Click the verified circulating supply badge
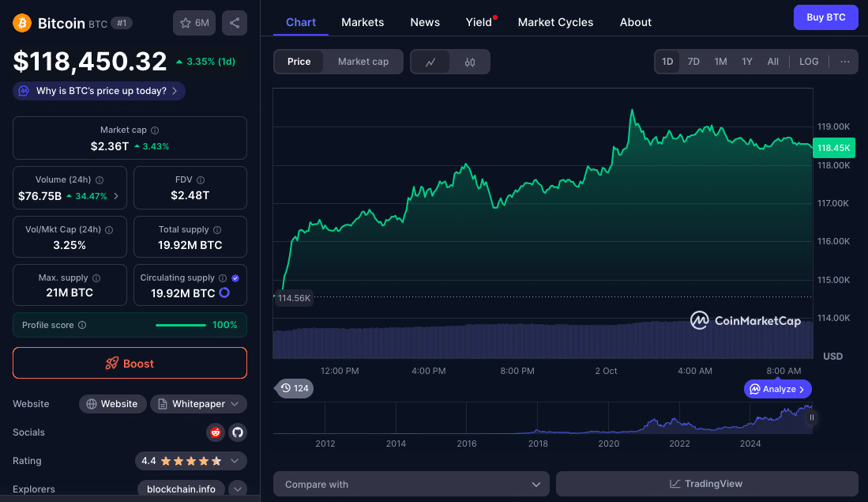Screen dimensions: 868x502 [x=235, y=278]
